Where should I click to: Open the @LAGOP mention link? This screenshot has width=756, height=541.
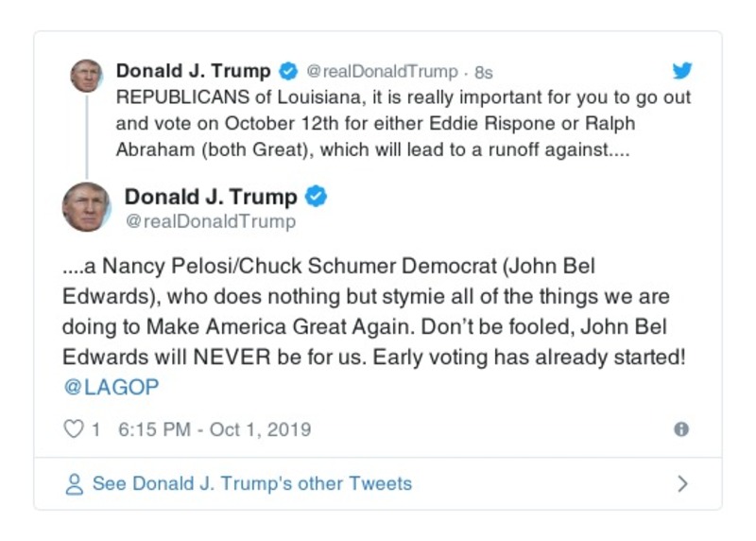click(111, 387)
